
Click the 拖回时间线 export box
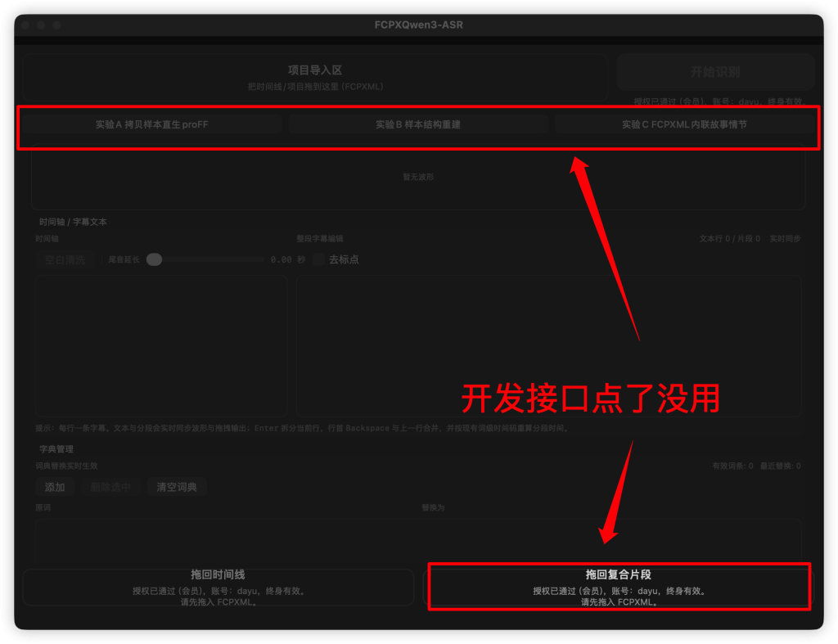pyautogui.click(x=218, y=588)
